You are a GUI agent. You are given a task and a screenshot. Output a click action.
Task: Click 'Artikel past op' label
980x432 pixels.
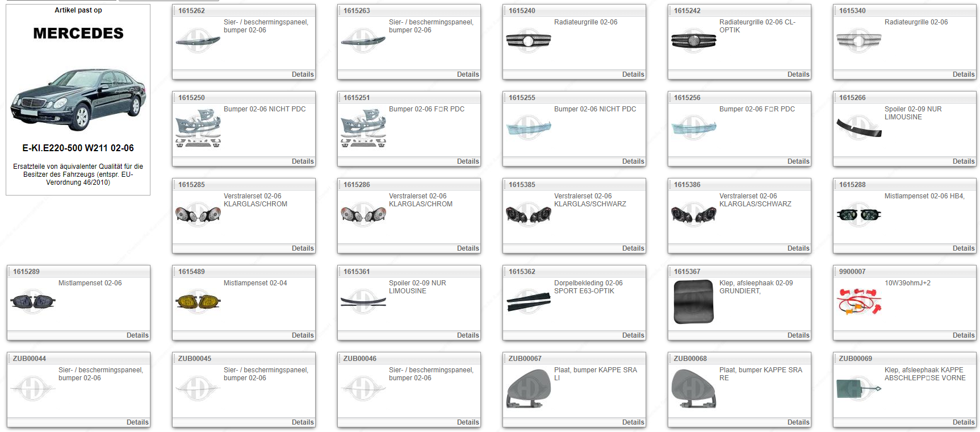coord(78,10)
